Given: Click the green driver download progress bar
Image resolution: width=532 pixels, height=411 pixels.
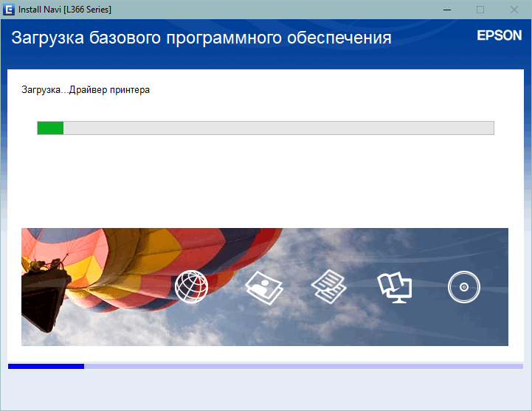Looking at the screenshot, I should click(266, 128).
